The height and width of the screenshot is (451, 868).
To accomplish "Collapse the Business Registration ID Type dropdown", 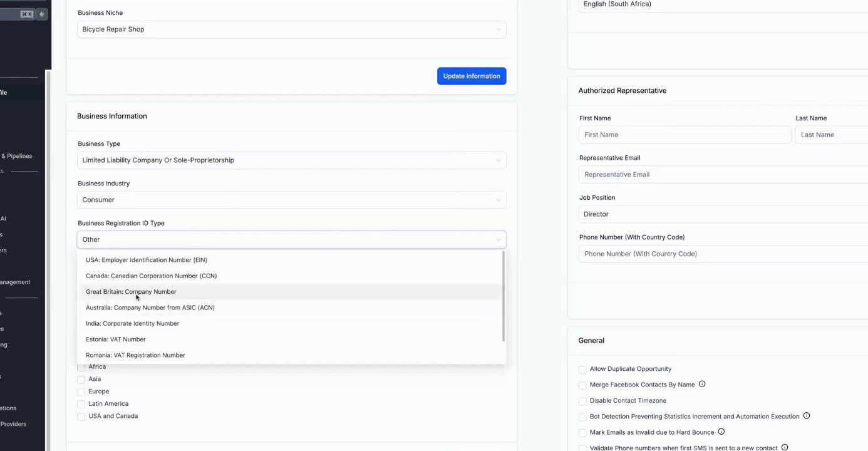I will [291, 239].
